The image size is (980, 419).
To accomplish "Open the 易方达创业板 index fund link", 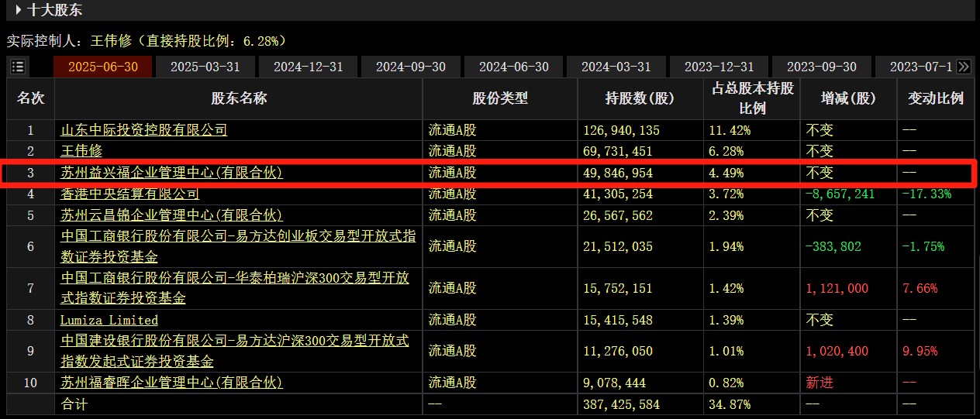I will click(x=238, y=246).
